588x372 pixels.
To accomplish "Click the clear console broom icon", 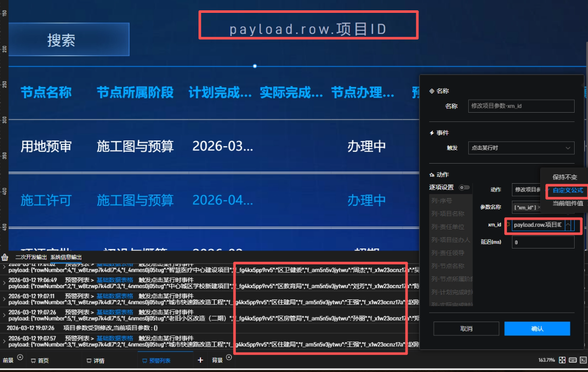I will [x=5, y=257].
